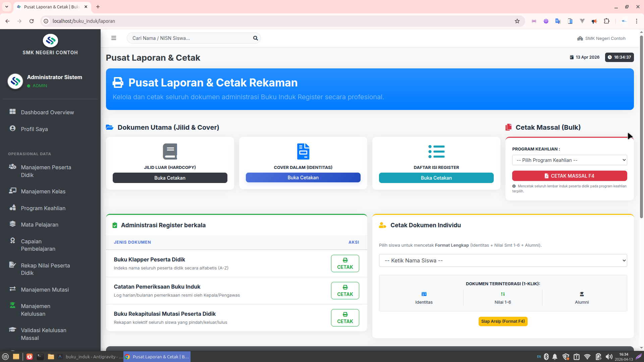
Task: Open tab search chevron in browser
Action: [6, 7]
